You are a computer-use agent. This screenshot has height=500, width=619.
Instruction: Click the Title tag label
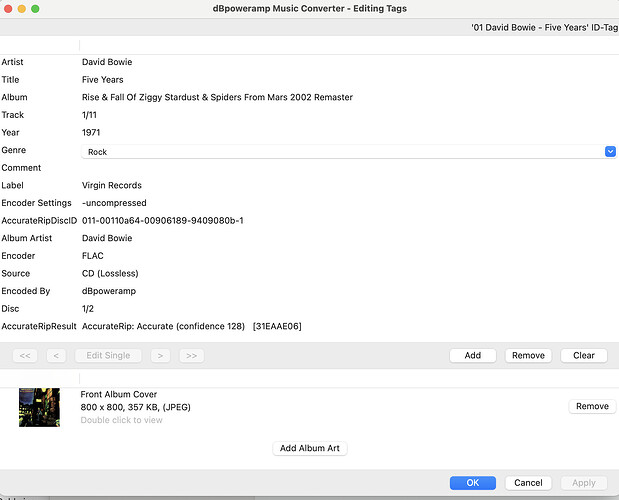(10, 80)
